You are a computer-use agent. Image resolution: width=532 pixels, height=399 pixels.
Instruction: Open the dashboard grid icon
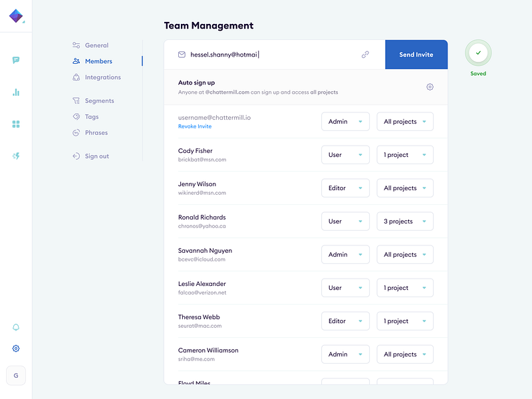coord(16,124)
